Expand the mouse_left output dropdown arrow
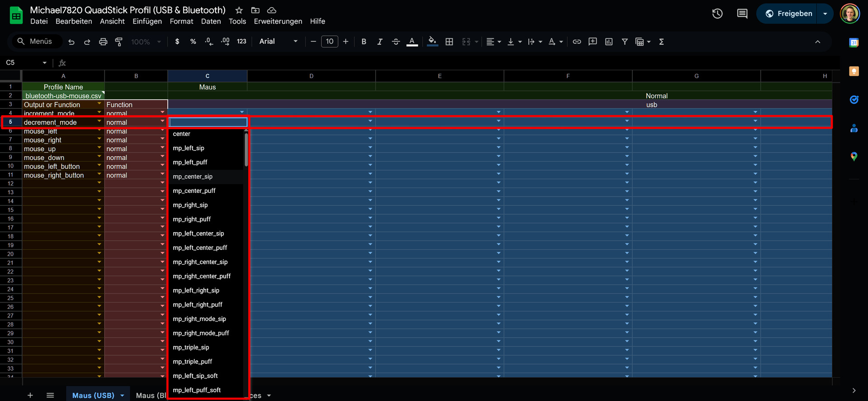The width and height of the screenshot is (868, 401). (x=99, y=131)
